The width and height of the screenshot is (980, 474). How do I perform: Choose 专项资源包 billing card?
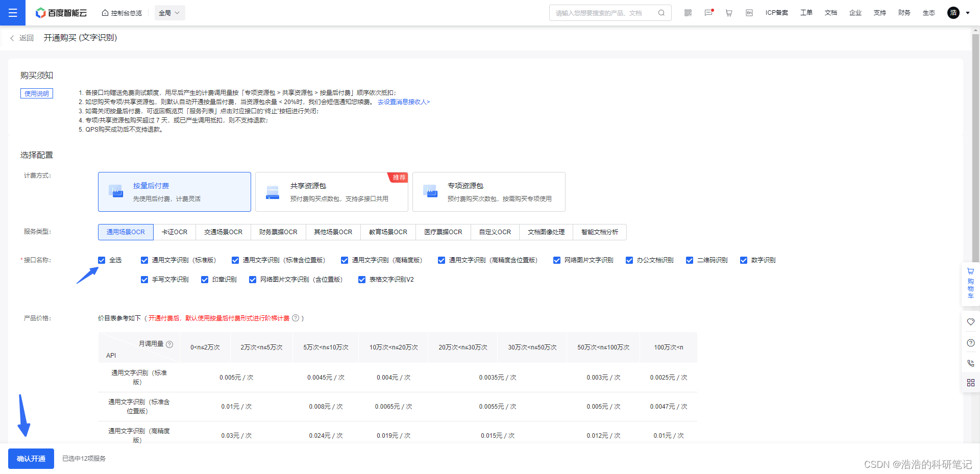[x=489, y=192]
